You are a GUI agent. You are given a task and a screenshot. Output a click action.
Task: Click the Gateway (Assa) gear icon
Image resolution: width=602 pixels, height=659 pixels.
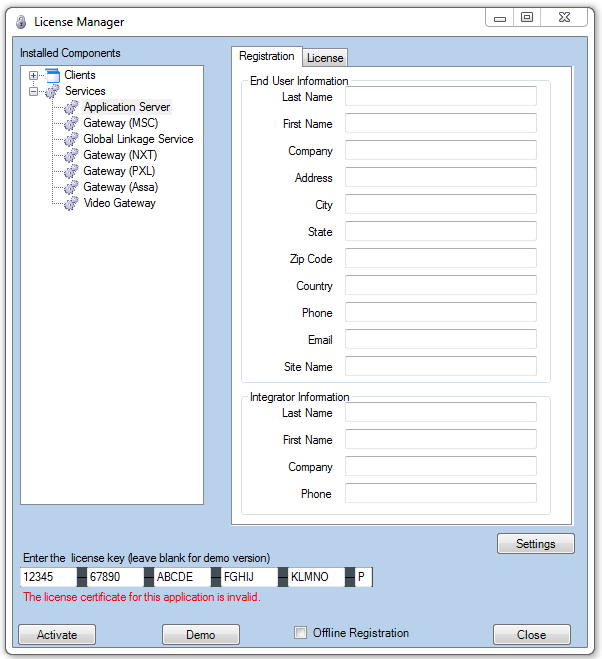(70, 188)
